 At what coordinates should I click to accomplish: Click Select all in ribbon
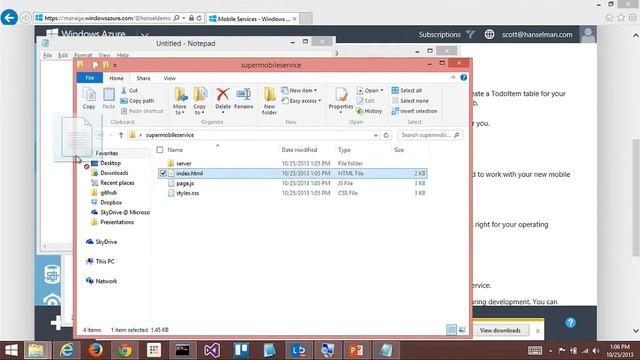pyautogui.click(x=407, y=90)
